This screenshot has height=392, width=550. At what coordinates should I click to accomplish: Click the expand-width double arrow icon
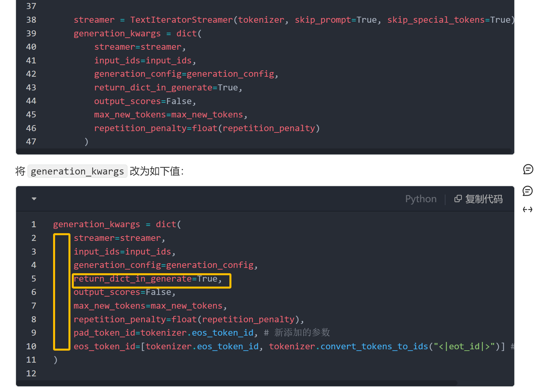point(527,210)
